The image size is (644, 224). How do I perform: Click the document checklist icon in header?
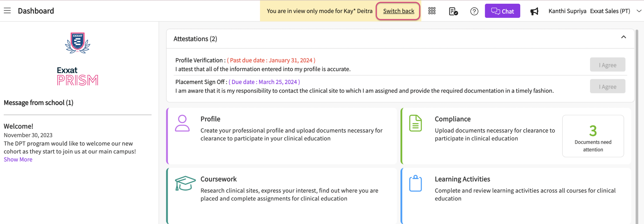[x=453, y=11]
